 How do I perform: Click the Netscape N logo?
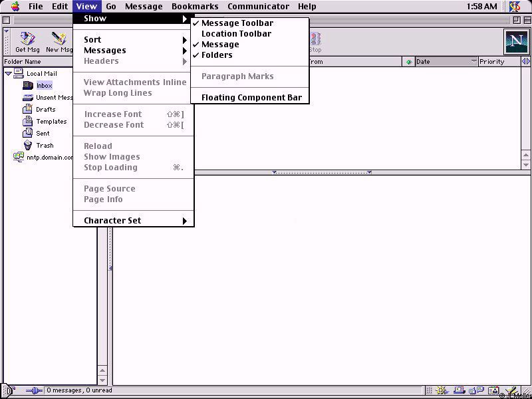point(516,42)
